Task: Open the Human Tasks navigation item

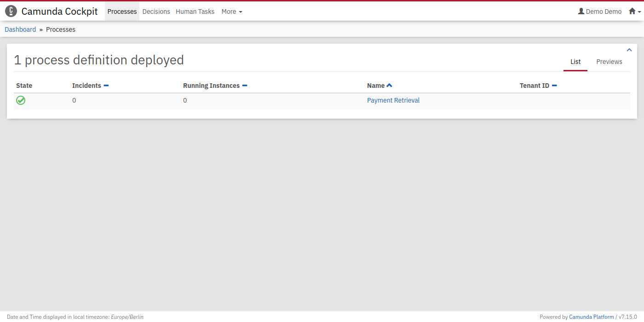Action: [x=195, y=11]
